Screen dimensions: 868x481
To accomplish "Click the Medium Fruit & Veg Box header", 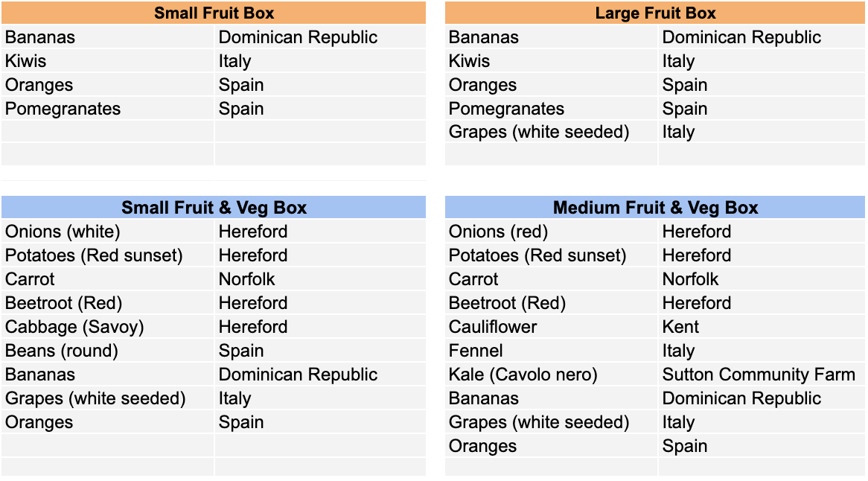I will 655,207.
